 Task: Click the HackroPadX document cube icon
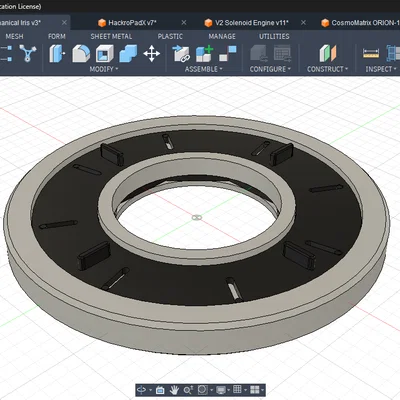coord(102,23)
